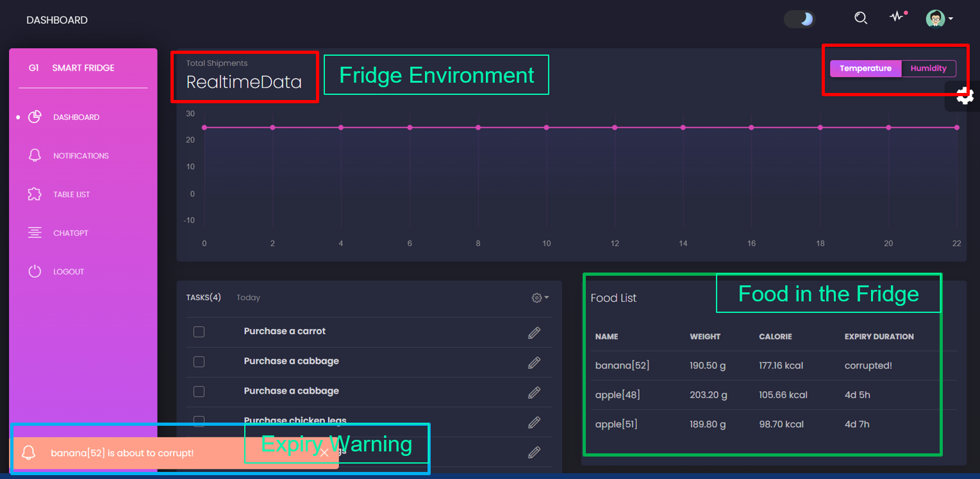Select the Temperature chart button
The width and height of the screenshot is (980, 479).
coord(865,69)
